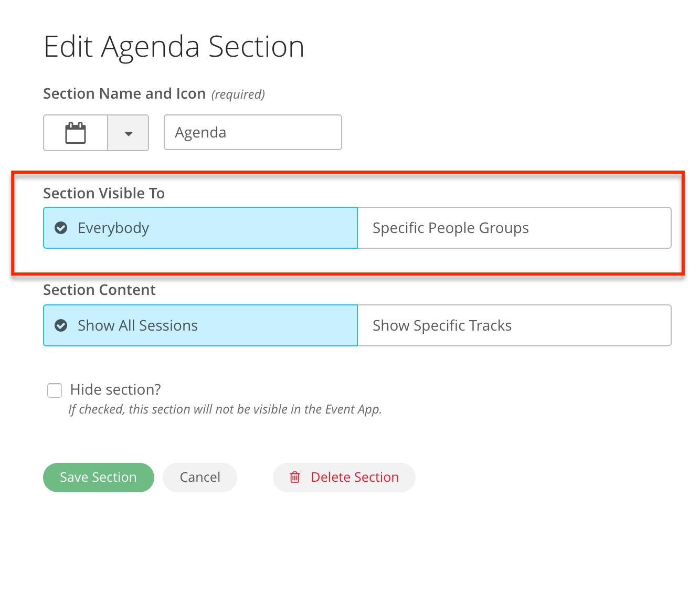Click the checkmark icon beside Everybody
The height and width of the screenshot is (614, 700).
coord(61,228)
